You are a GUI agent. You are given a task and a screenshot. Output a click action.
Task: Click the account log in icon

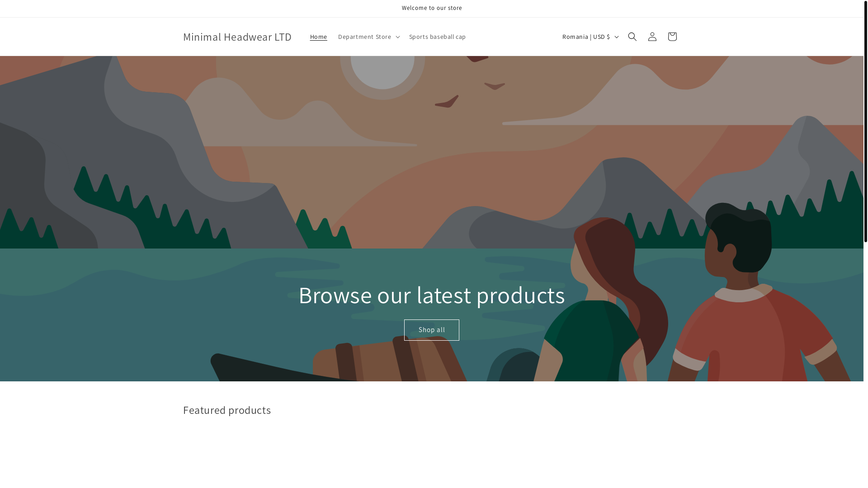click(652, 37)
